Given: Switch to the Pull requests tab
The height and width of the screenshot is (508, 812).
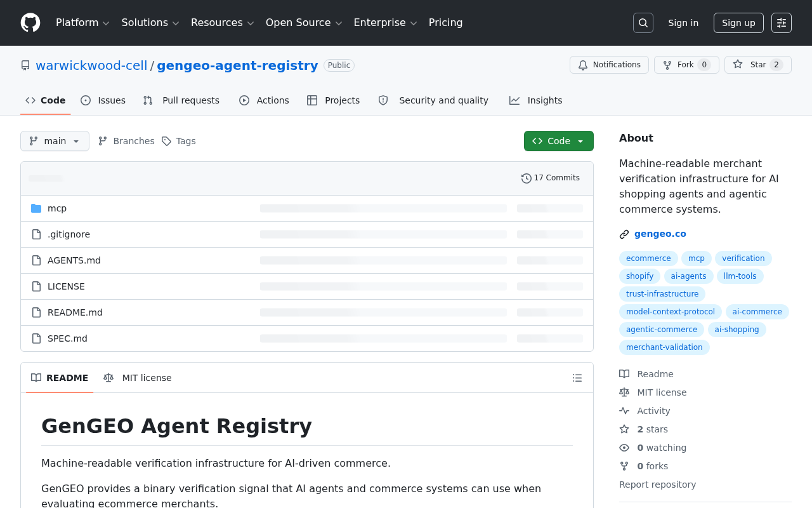Looking at the screenshot, I should tap(181, 100).
